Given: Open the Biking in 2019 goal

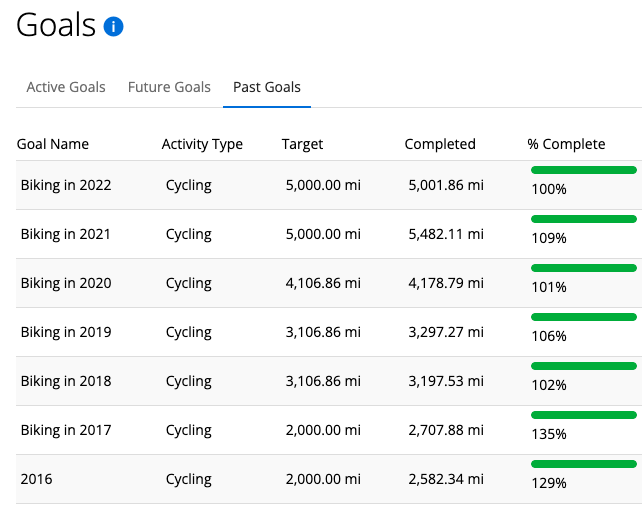Looking at the screenshot, I should (x=66, y=332).
